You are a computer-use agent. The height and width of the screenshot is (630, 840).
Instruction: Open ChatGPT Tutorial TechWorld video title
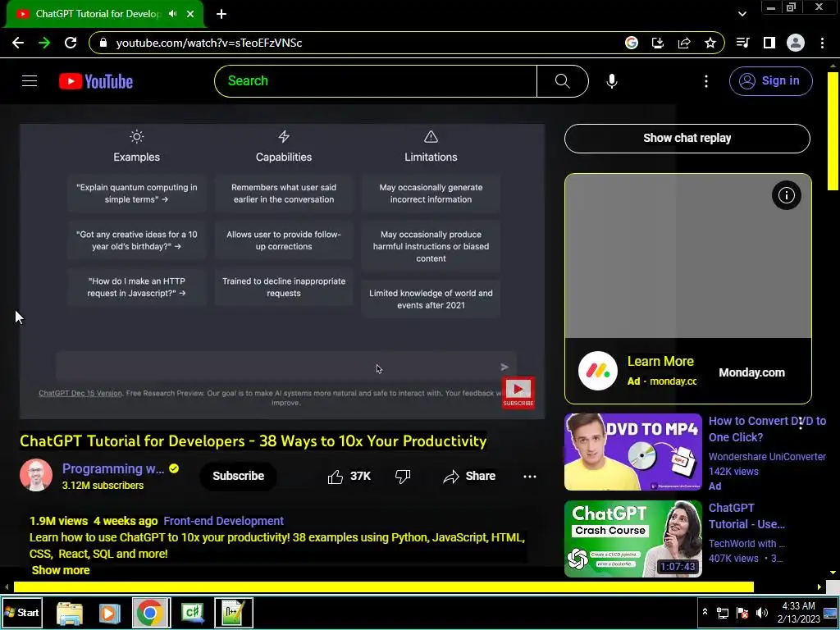click(746, 516)
